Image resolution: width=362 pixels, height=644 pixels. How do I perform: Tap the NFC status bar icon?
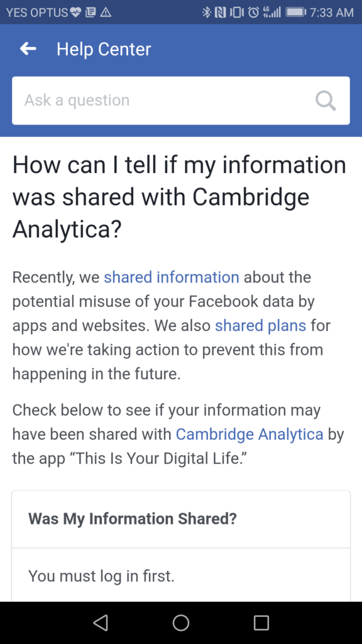[x=221, y=13]
